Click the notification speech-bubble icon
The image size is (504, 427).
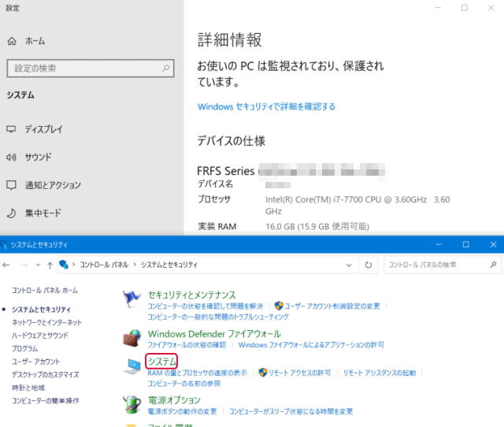coord(11,185)
